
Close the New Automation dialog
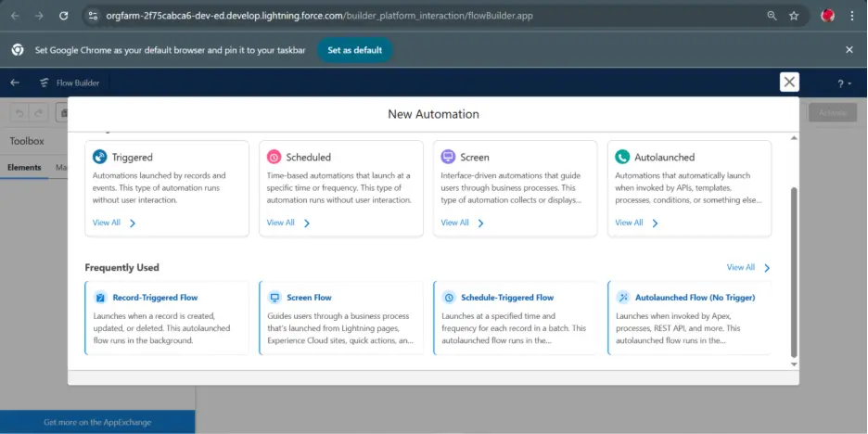pyautogui.click(x=789, y=82)
